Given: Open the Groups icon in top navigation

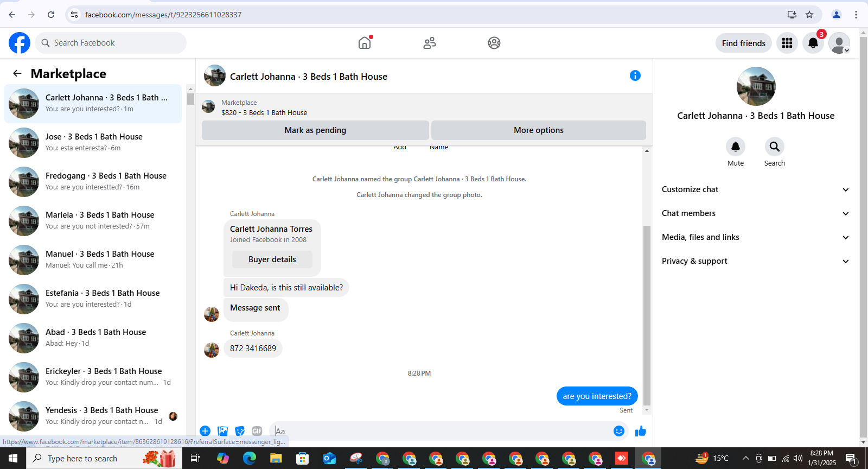Looking at the screenshot, I should pyautogui.click(x=494, y=43).
